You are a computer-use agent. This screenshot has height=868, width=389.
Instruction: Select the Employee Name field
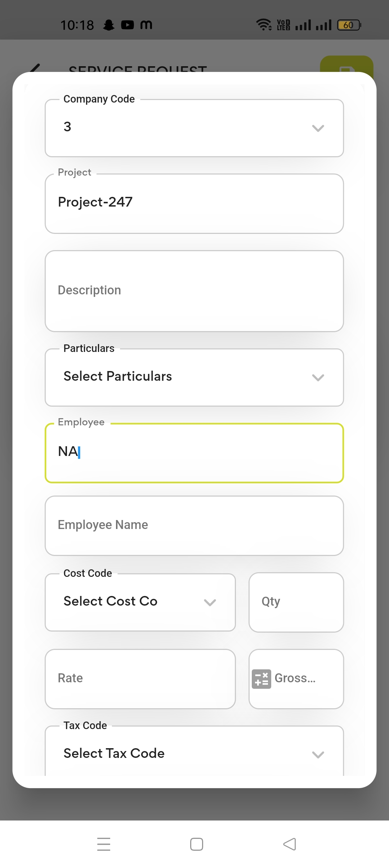point(194,525)
